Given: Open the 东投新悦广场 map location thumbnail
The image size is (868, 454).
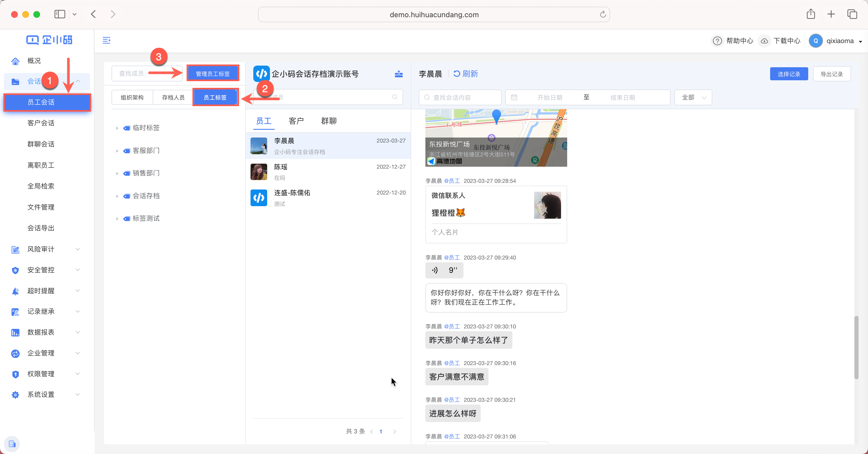Looking at the screenshot, I should click(496, 138).
